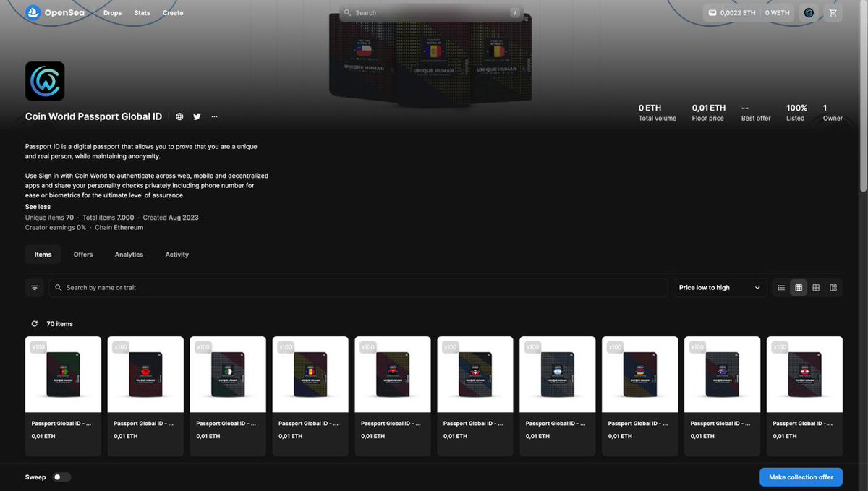Switch to the Activity tab
Image resolution: width=868 pixels, height=491 pixels.
click(176, 255)
